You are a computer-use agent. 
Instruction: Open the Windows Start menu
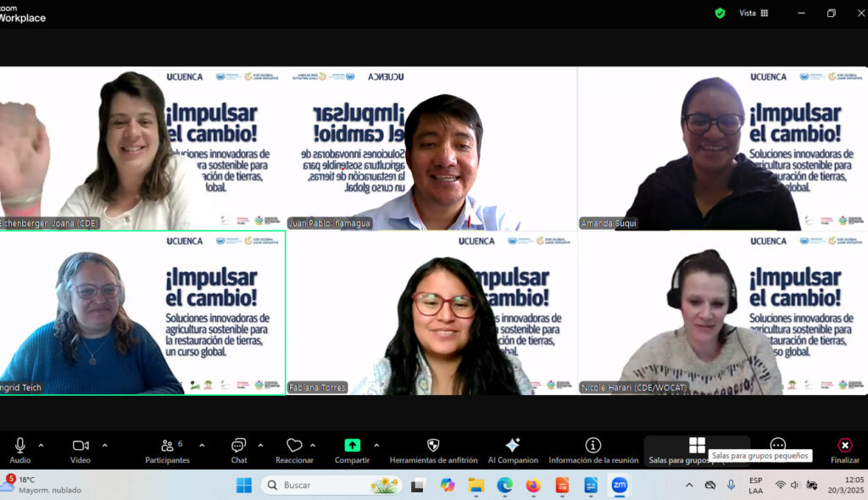pos(243,486)
